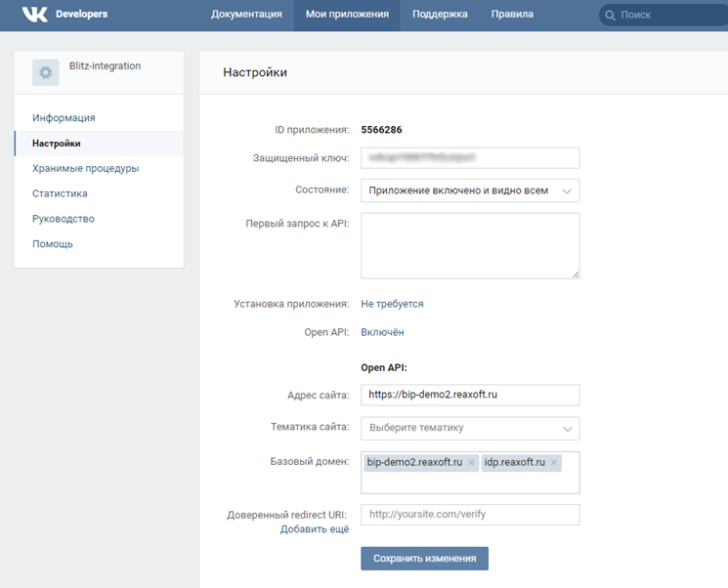Click the Защищенный ключ field
This screenshot has width=728, height=588.
coord(470,157)
